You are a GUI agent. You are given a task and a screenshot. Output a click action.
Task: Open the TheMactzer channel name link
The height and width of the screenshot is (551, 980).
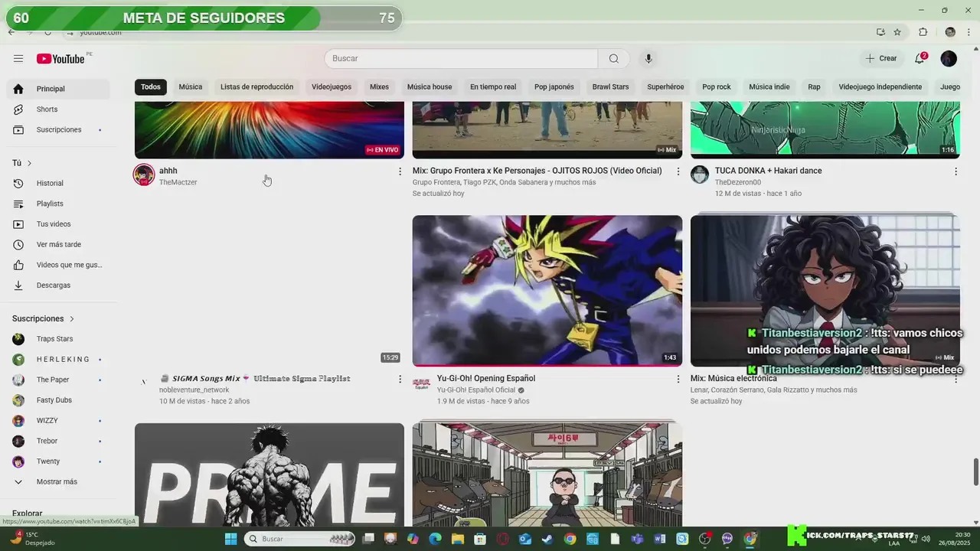pos(178,182)
